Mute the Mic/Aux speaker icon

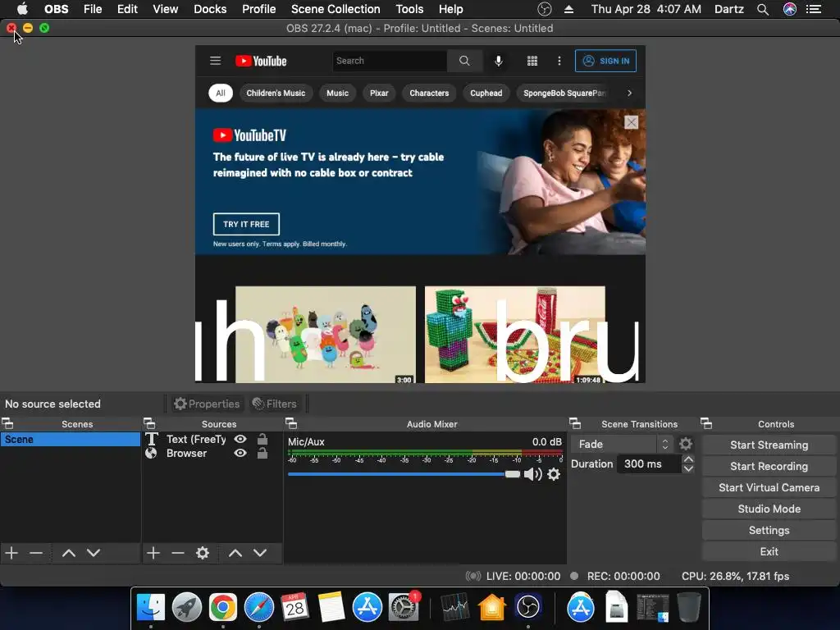[532, 474]
